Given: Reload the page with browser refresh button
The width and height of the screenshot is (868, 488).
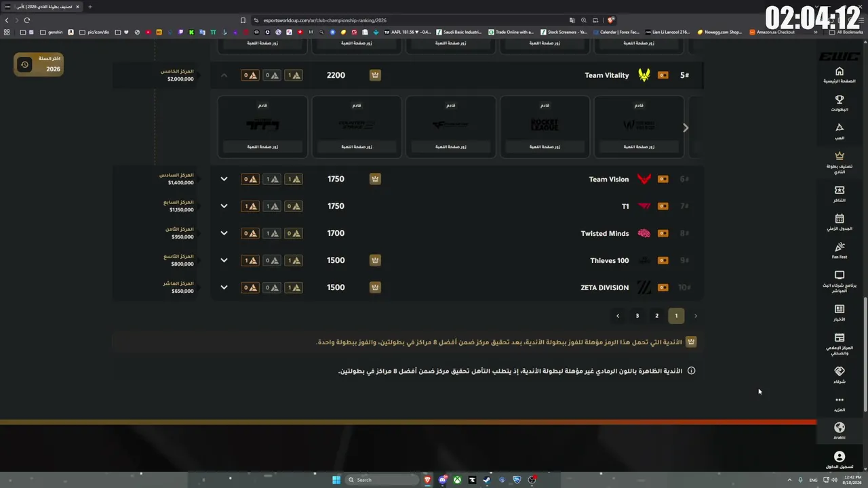Looking at the screenshot, I should pyautogui.click(x=27, y=20).
